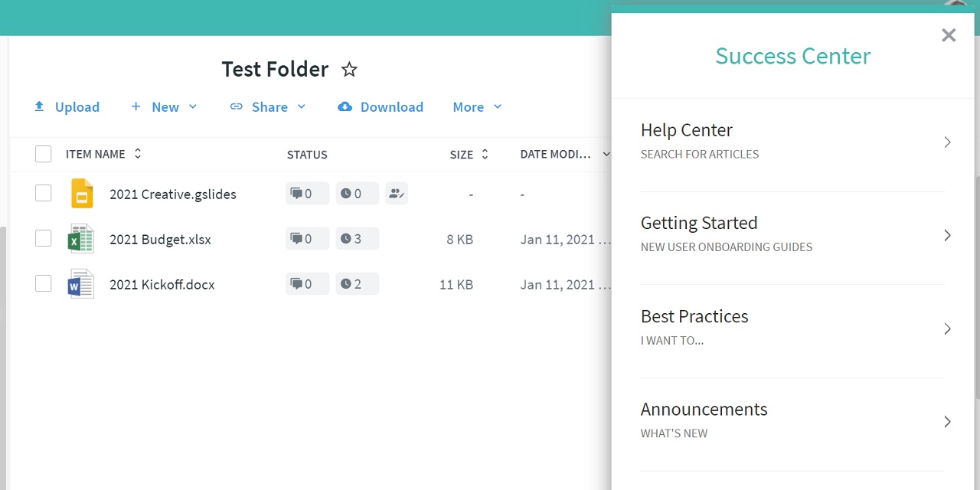Screen dimensions: 980x490
Task: Click the Excel icon for 2021 Budget
Action: coord(81,239)
